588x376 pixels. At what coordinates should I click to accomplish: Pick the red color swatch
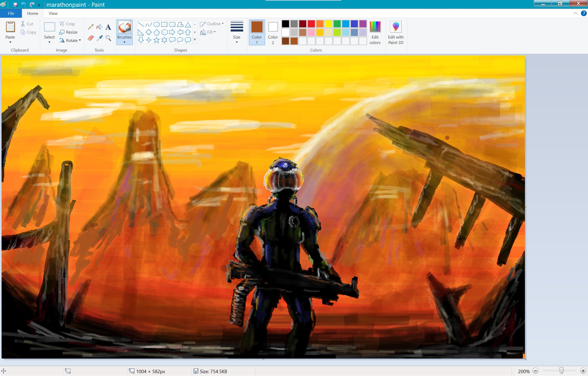pyautogui.click(x=311, y=24)
